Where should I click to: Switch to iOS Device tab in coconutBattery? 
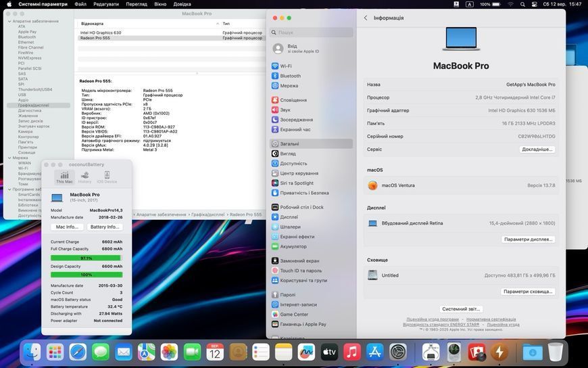click(x=107, y=177)
